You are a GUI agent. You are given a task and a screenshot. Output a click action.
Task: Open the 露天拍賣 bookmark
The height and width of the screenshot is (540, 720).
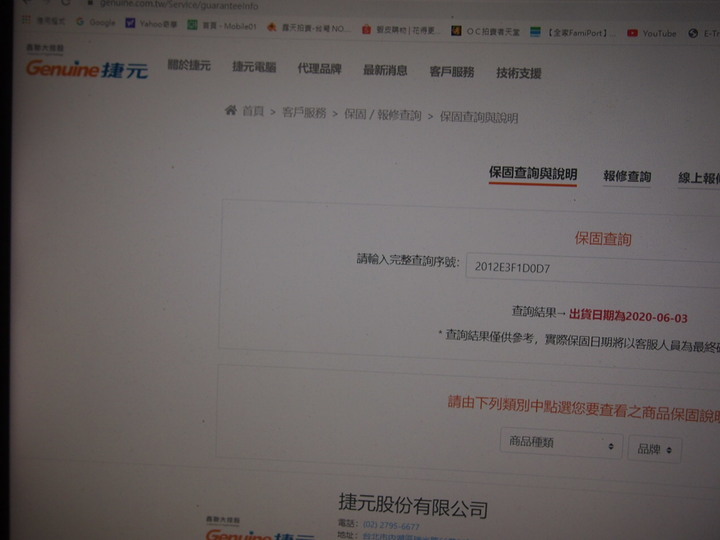pyautogui.click(x=309, y=28)
